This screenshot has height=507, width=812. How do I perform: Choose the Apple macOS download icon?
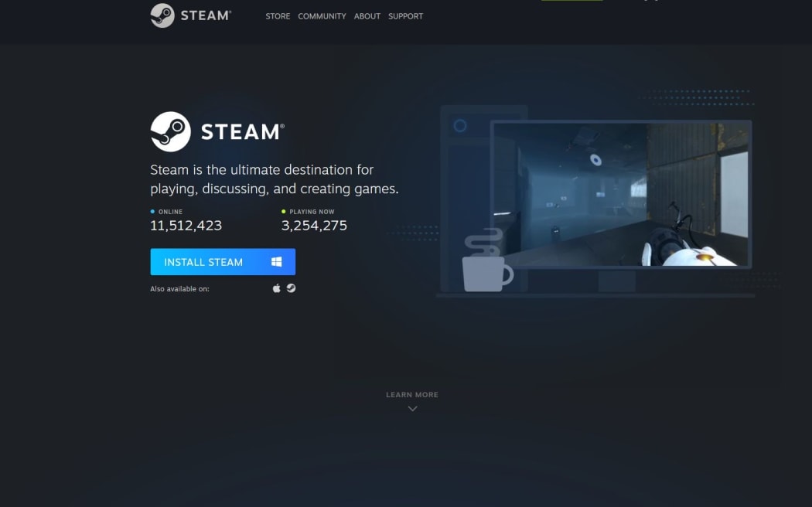pos(277,288)
